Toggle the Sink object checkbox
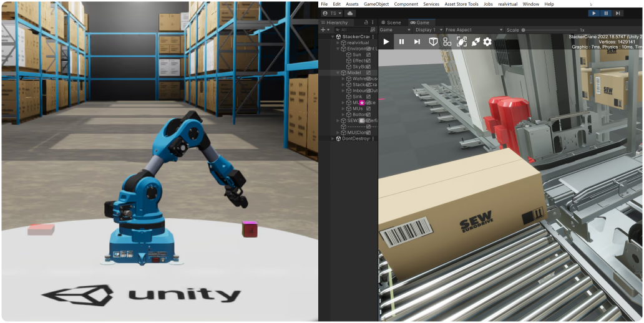Image resolution: width=644 pixels, height=323 pixels. 368,97
